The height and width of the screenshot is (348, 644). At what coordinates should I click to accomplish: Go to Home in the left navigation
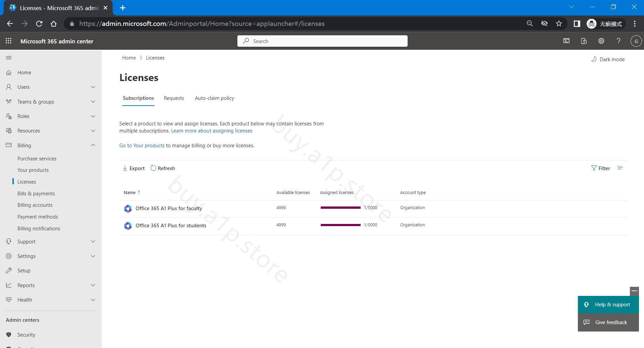tap(24, 73)
